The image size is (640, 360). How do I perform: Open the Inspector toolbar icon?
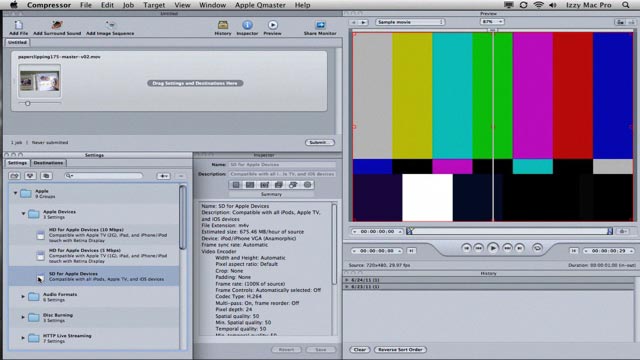click(x=247, y=25)
